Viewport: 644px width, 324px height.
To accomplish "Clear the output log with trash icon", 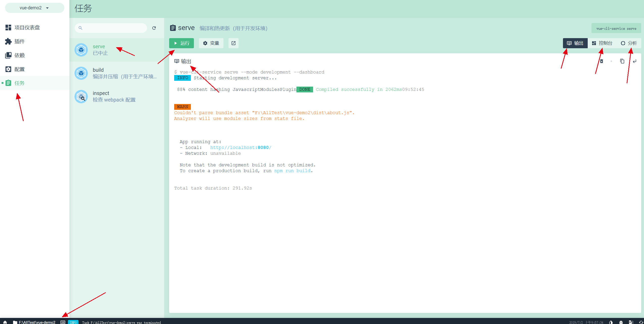I will coord(602,61).
